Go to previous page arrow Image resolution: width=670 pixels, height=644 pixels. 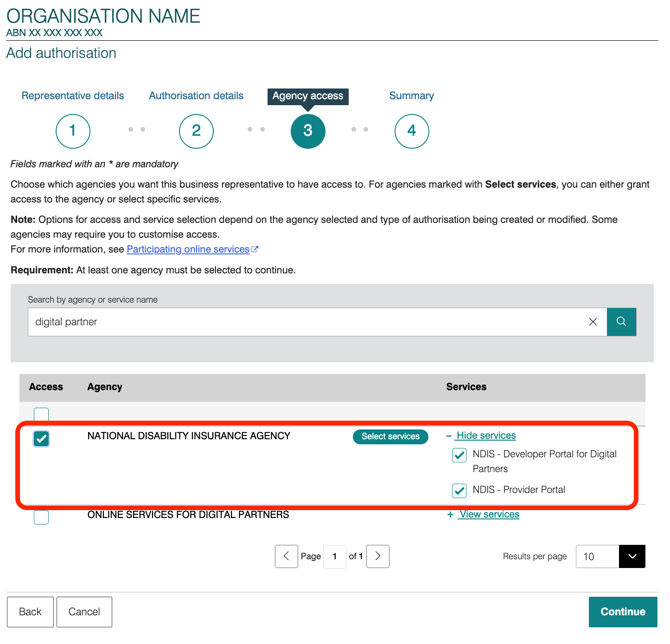point(286,556)
